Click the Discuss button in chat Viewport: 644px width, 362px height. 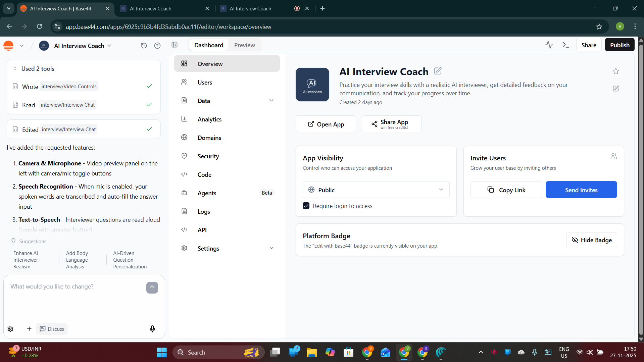(x=52, y=329)
